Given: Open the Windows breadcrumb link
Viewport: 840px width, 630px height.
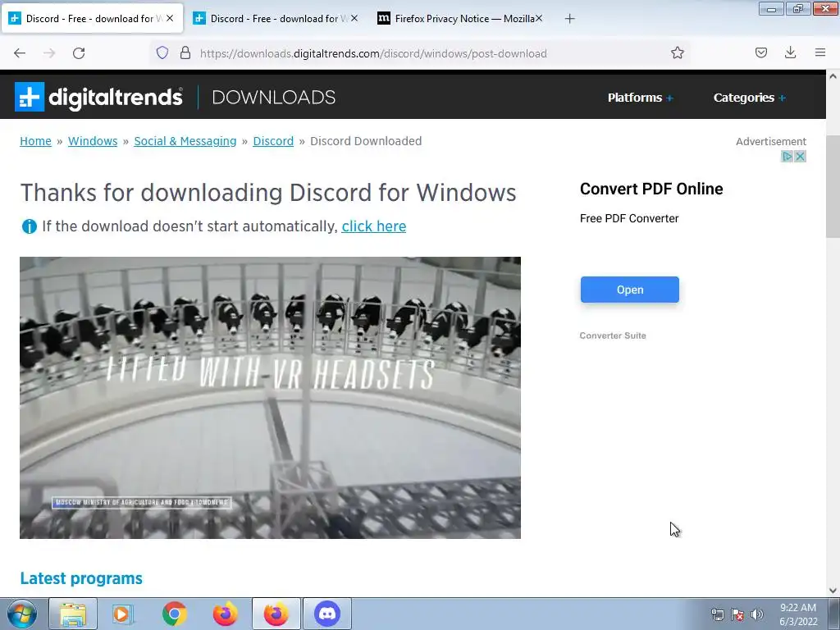Looking at the screenshot, I should click(93, 141).
